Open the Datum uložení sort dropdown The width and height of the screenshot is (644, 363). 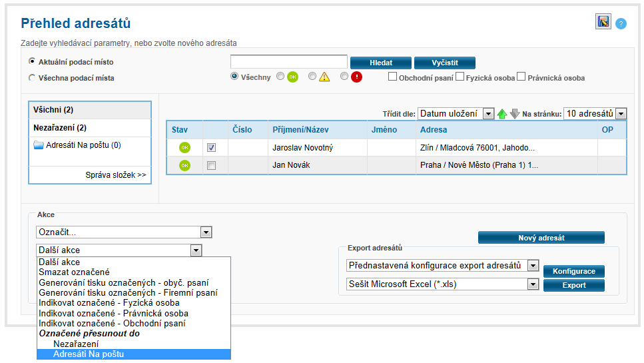pos(488,114)
